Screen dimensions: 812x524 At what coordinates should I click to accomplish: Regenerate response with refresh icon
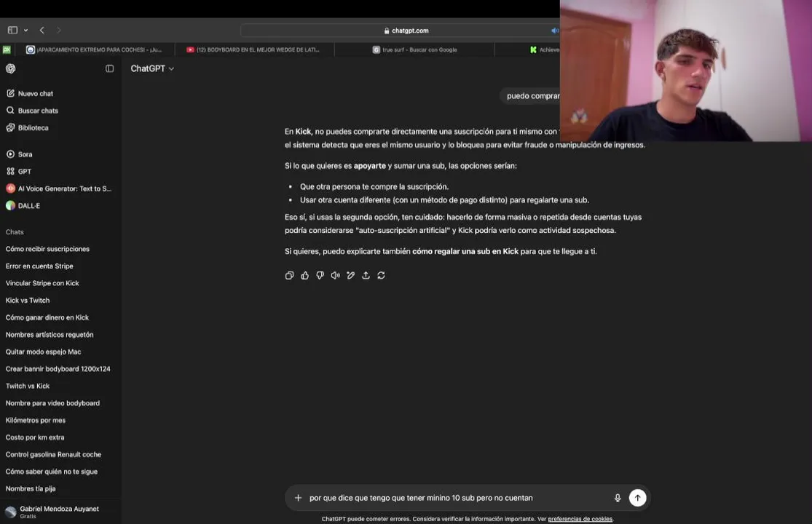pos(381,276)
